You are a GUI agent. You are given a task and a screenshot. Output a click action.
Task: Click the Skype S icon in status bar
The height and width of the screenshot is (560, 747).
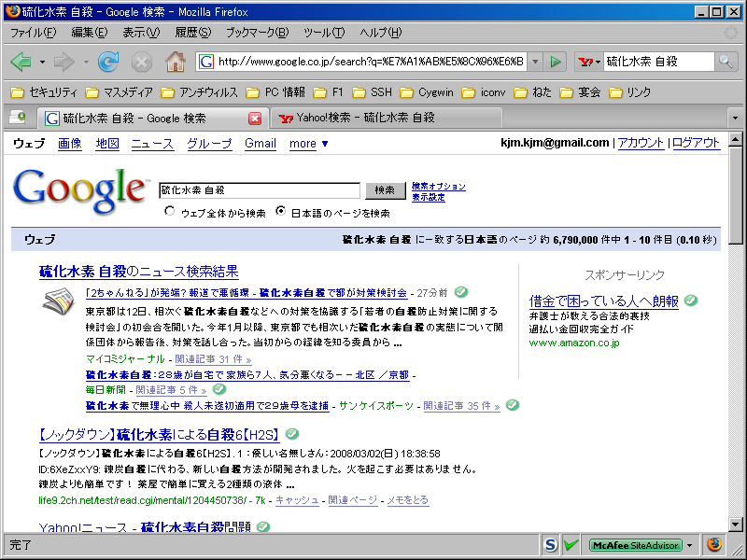[550, 544]
